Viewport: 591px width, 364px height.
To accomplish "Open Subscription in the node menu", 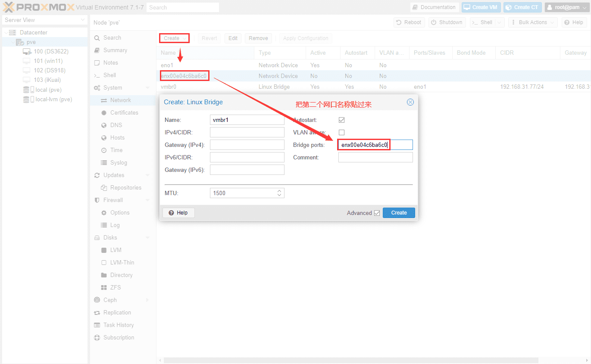I will point(119,338).
